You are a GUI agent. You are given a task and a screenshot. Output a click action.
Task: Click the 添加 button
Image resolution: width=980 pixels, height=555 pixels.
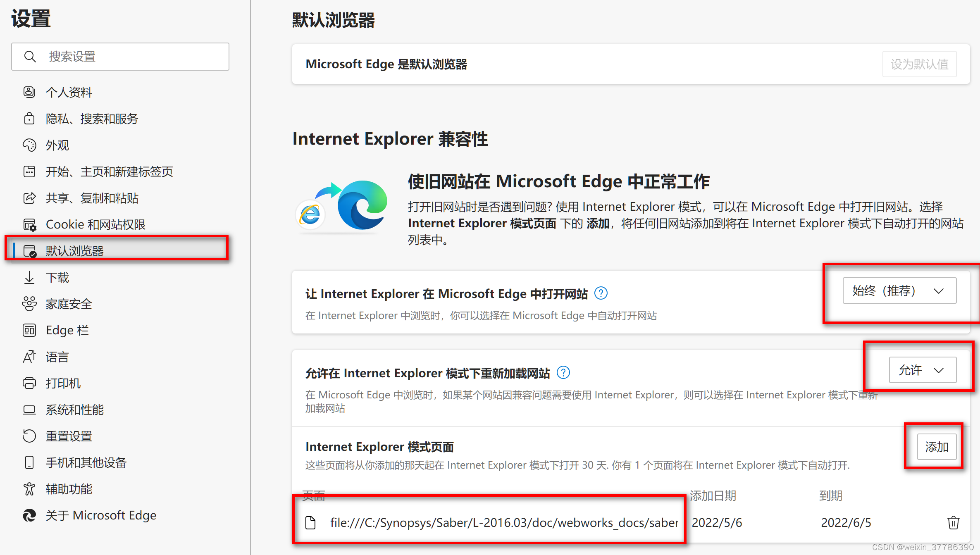pos(937,447)
